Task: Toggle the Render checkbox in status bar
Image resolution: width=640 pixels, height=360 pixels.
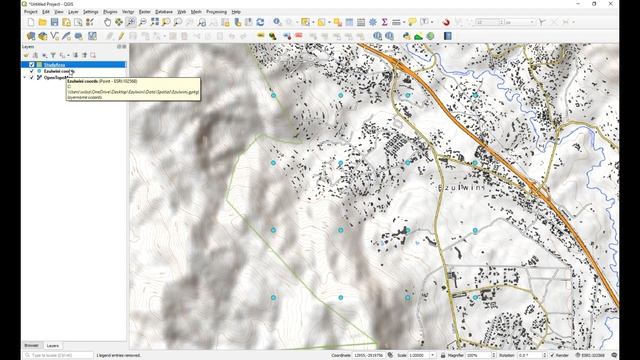Action: tap(553, 355)
